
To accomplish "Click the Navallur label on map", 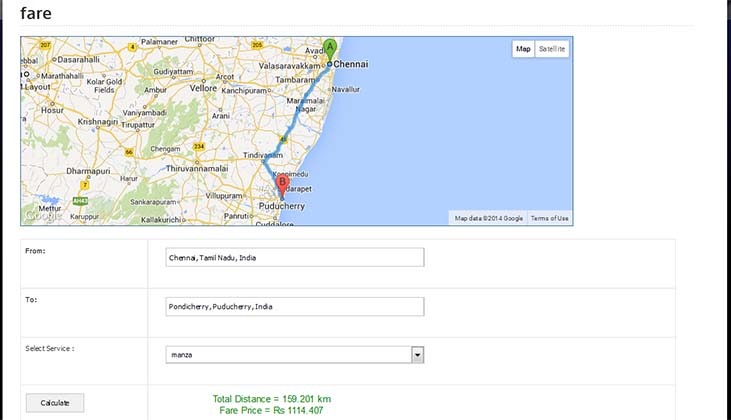I will pos(345,89).
